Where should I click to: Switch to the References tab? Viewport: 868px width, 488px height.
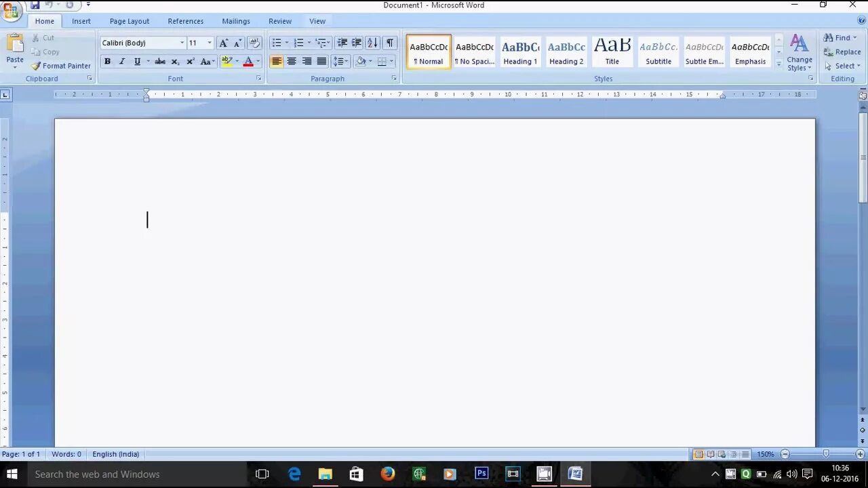coord(185,21)
